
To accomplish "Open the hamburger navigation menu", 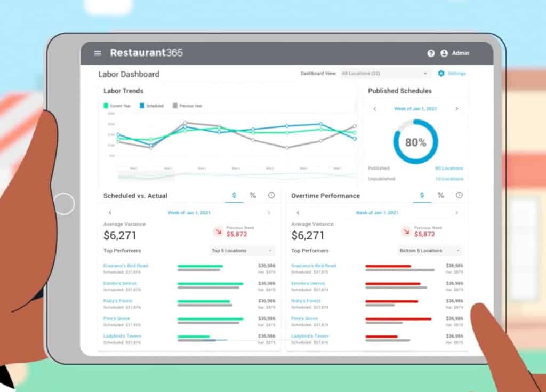I will coord(98,53).
